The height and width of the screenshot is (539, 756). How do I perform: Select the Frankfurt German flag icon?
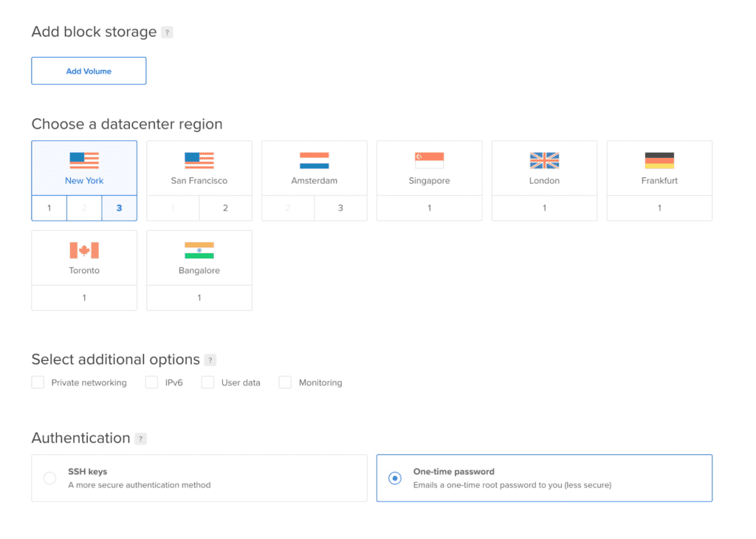659,160
